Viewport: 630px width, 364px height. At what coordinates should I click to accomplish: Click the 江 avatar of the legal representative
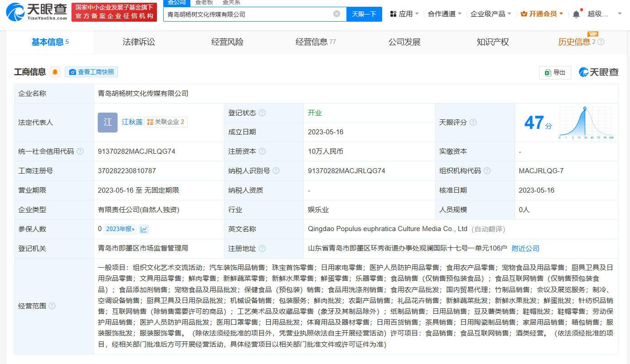[108, 123]
